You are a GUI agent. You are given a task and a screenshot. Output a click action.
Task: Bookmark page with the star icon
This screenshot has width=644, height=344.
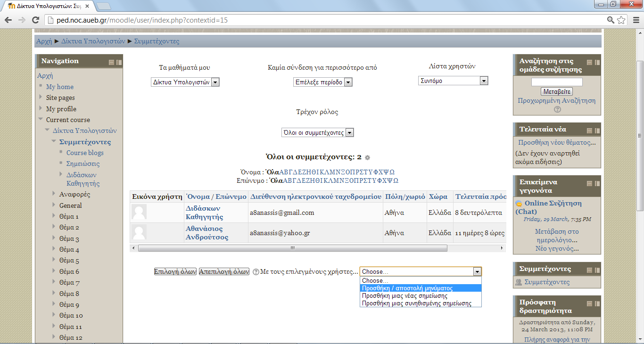[621, 20]
